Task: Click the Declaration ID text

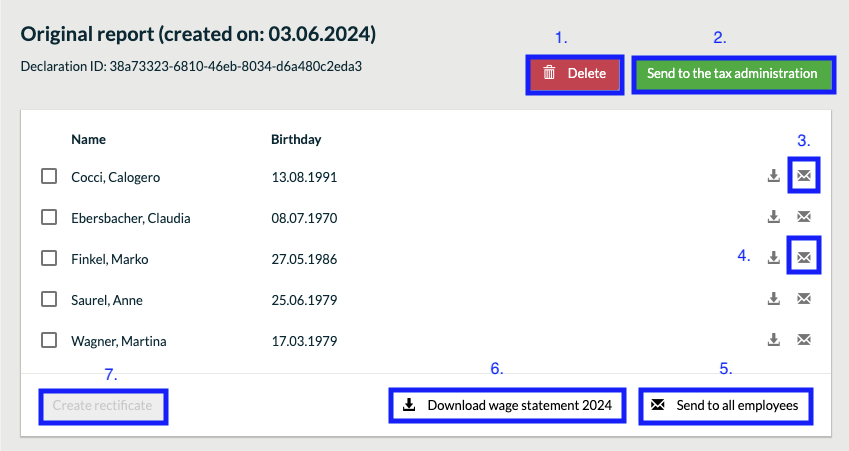Action: [x=191, y=67]
